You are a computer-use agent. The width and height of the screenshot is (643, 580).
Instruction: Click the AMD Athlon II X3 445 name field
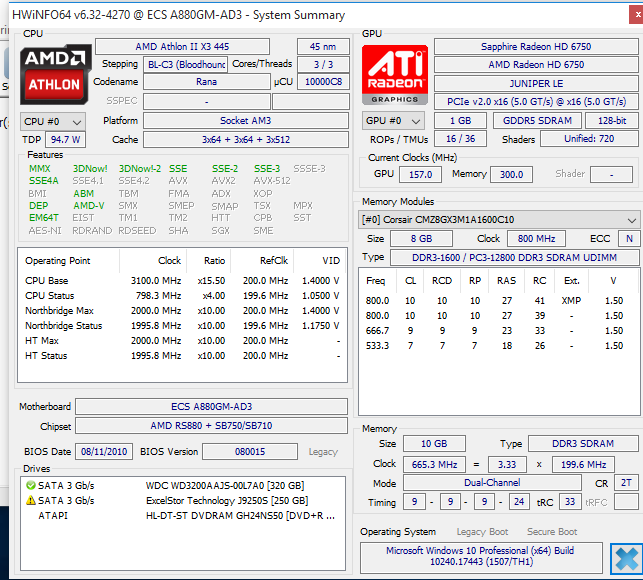[x=182, y=47]
